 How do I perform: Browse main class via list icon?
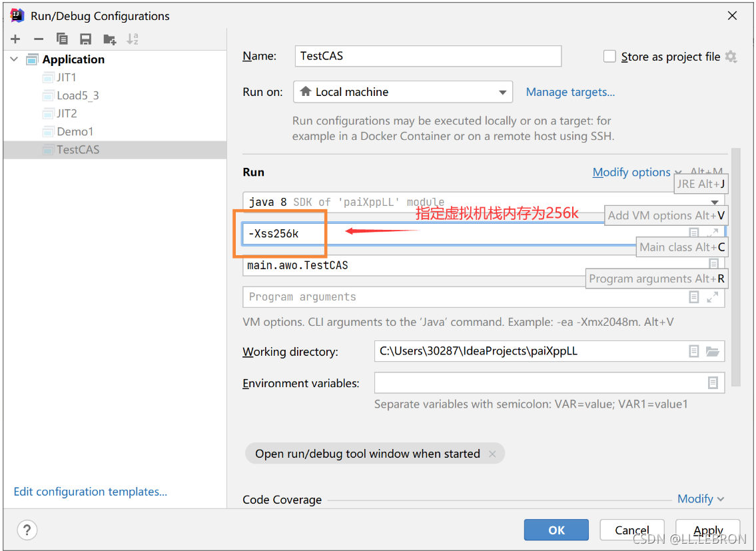click(x=713, y=263)
